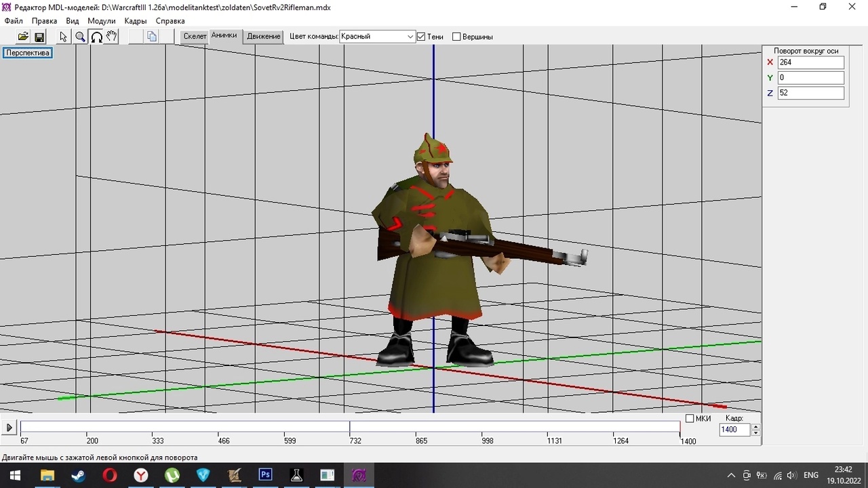Increase the Кадр frame value by one
This screenshot has width=868, height=488.
click(x=756, y=426)
